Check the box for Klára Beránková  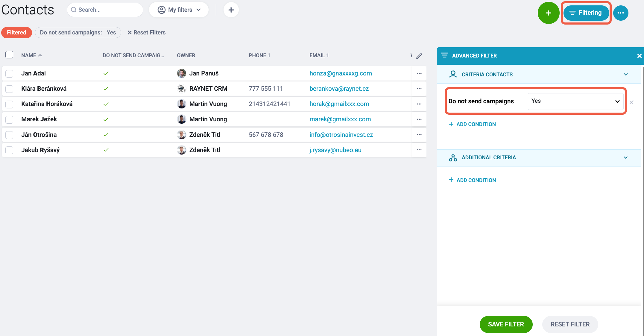point(9,89)
